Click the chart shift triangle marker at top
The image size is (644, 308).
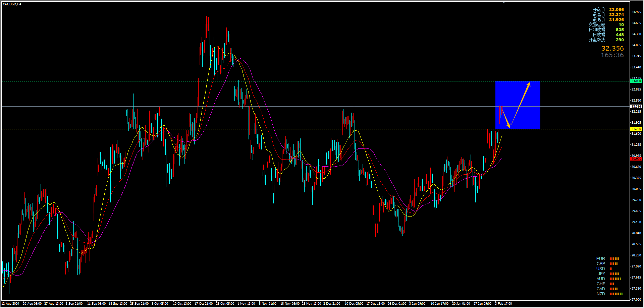503,2
